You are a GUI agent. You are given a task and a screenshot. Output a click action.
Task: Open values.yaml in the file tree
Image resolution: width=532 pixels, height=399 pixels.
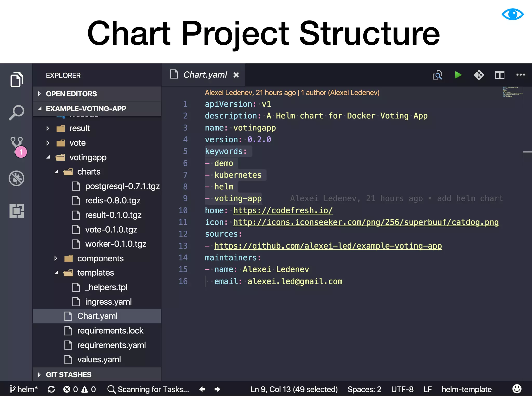(99, 360)
